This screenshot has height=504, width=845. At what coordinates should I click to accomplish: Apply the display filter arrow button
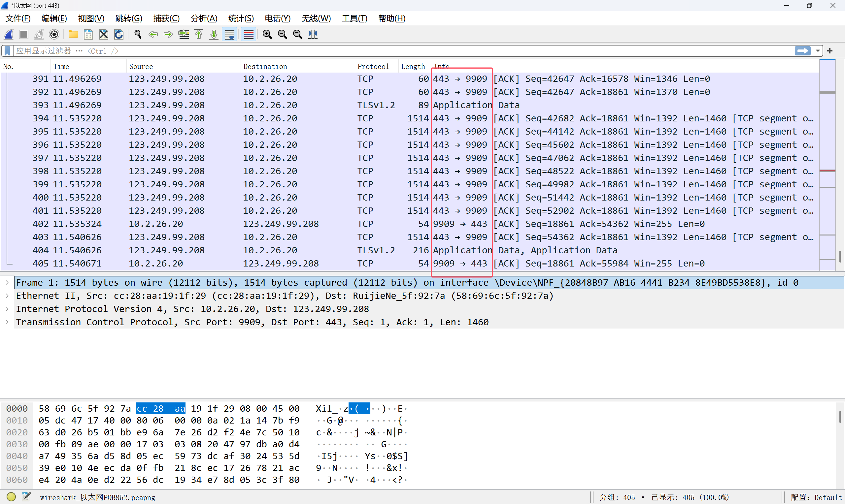click(802, 51)
